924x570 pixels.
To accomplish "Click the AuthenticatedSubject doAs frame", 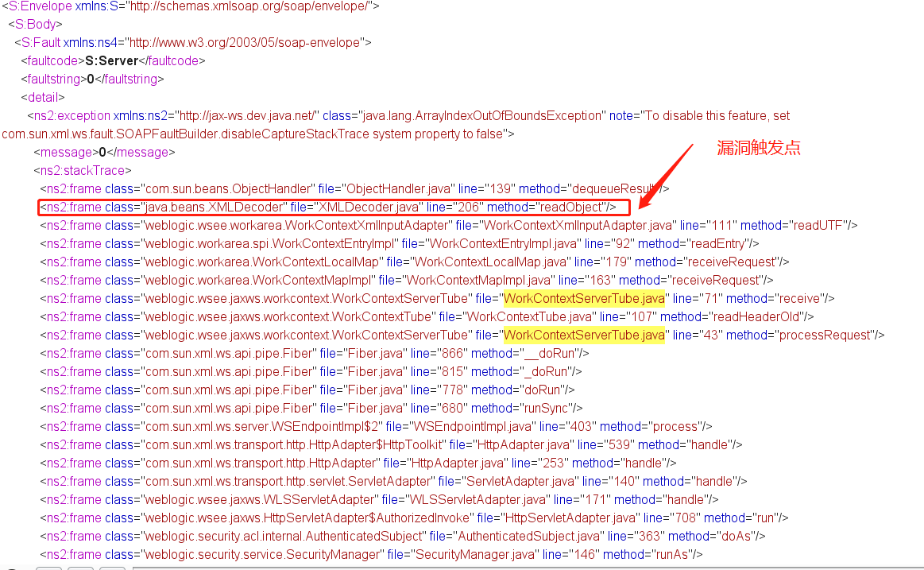I will (403, 536).
